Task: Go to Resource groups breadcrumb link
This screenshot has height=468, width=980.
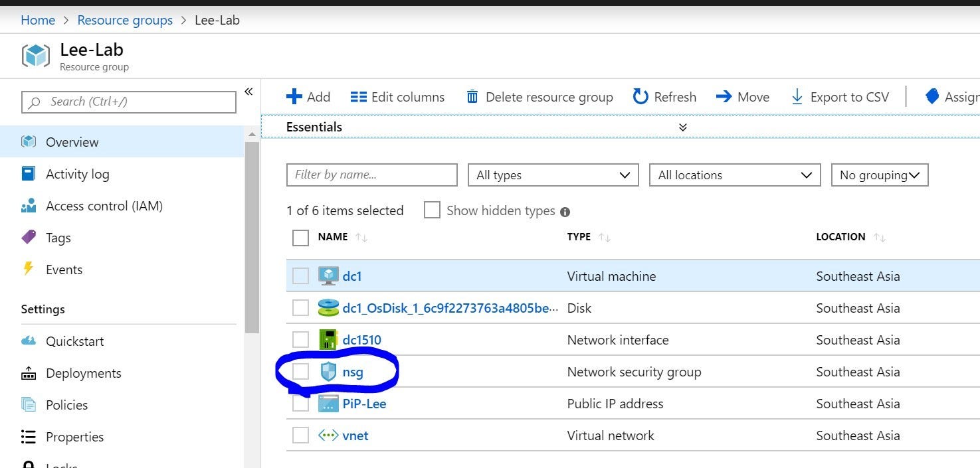Action: click(125, 20)
